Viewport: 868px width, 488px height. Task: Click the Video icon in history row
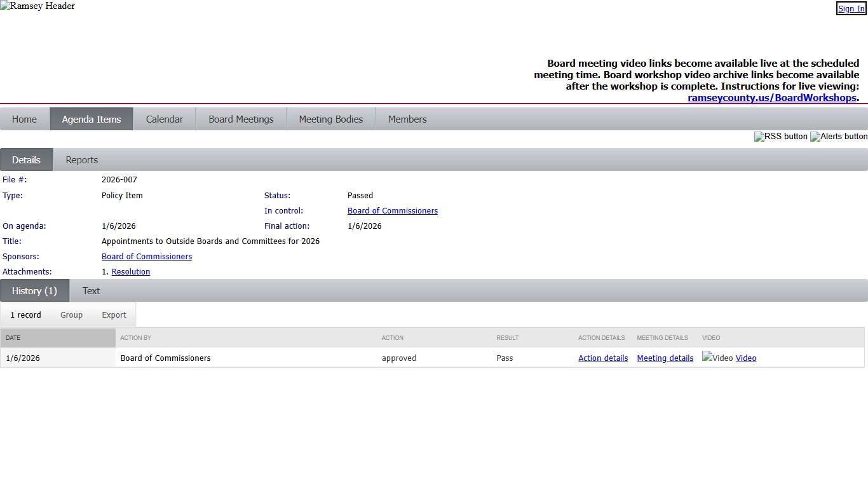pos(717,358)
